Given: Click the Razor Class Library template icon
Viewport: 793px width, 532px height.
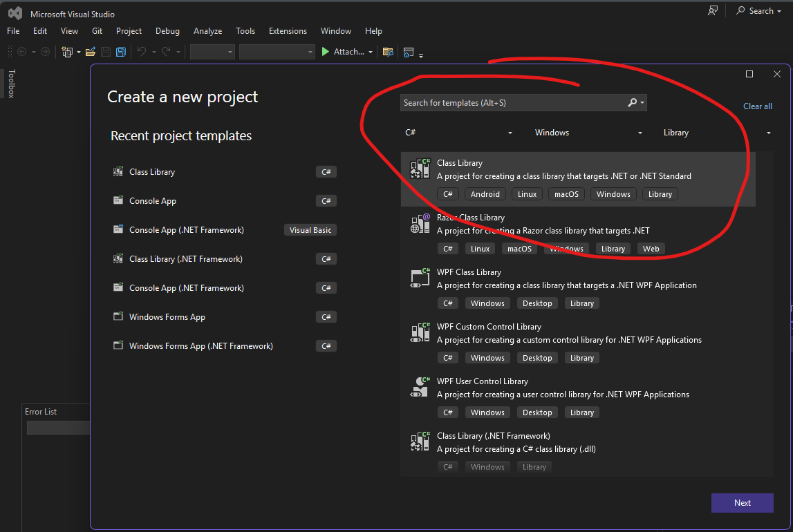Looking at the screenshot, I should (420, 224).
